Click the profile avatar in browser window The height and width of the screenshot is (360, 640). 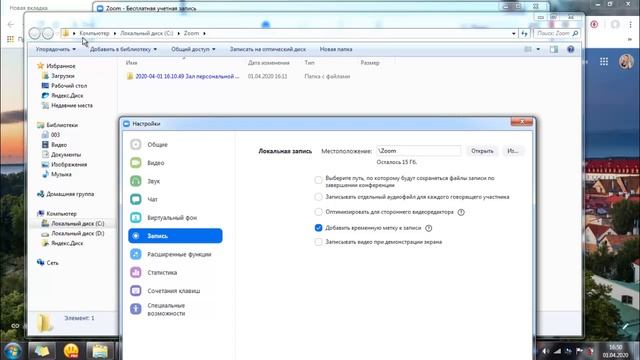(x=626, y=62)
